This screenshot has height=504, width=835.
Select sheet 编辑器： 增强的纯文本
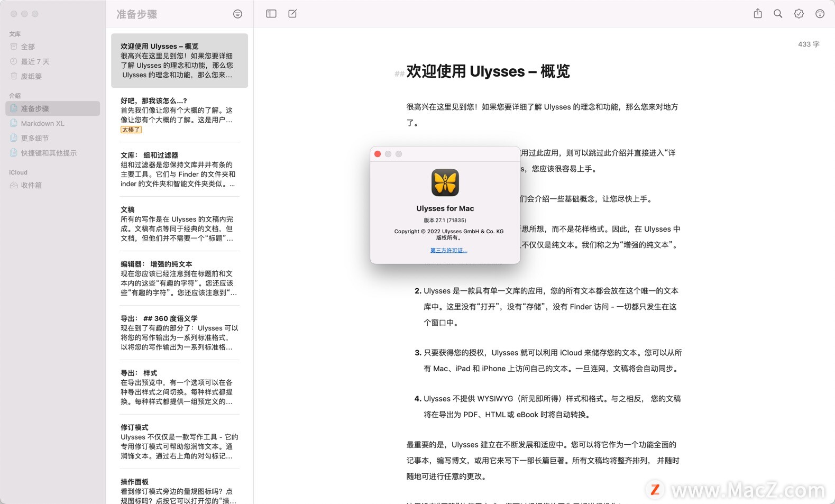point(179,278)
